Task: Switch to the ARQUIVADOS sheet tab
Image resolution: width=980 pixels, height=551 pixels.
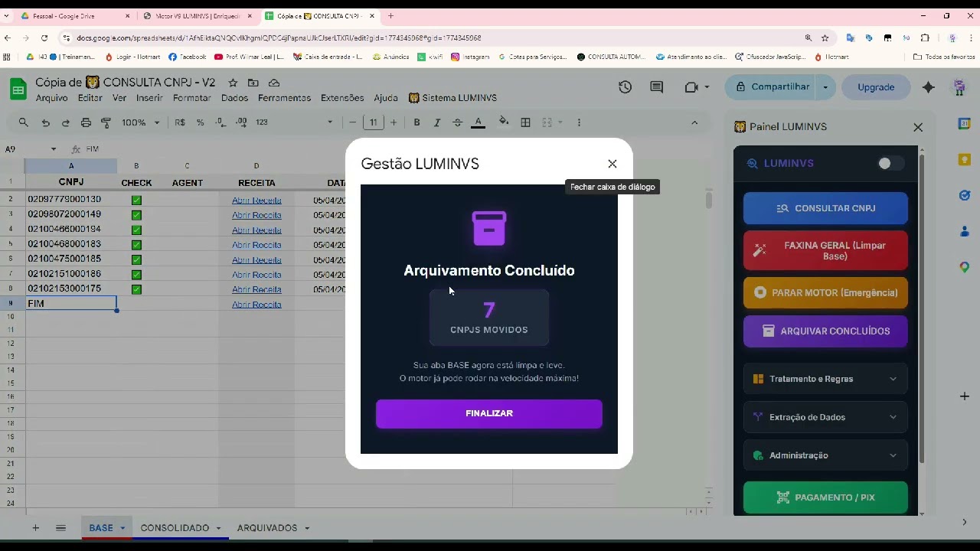Action: (273, 528)
